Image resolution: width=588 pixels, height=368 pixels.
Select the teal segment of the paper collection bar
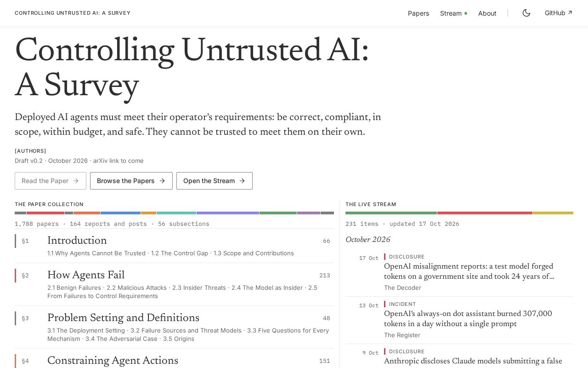(x=176, y=213)
